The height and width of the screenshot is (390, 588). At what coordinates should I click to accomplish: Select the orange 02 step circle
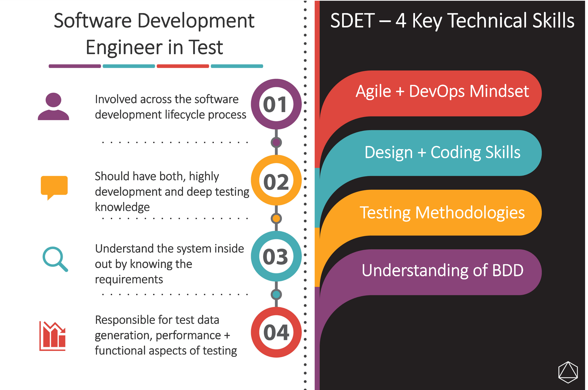(276, 180)
